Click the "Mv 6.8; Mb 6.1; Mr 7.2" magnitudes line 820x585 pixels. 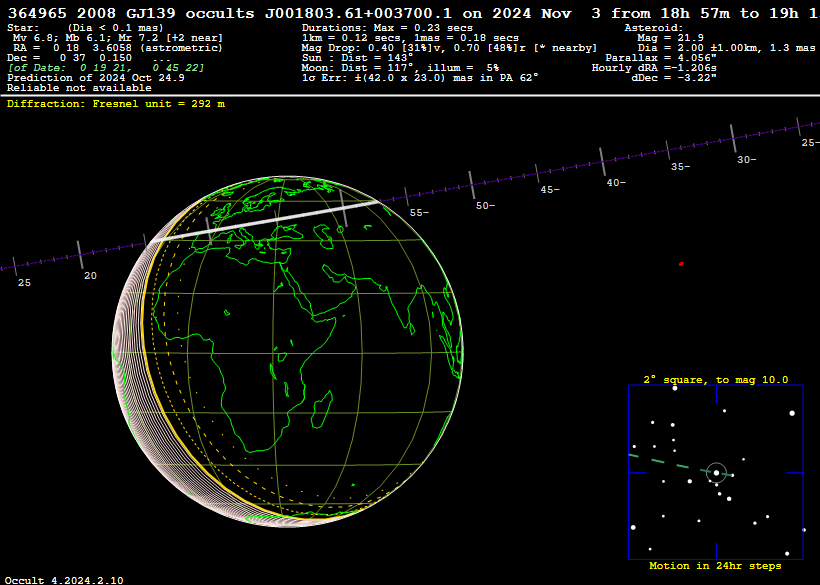pos(118,38)
